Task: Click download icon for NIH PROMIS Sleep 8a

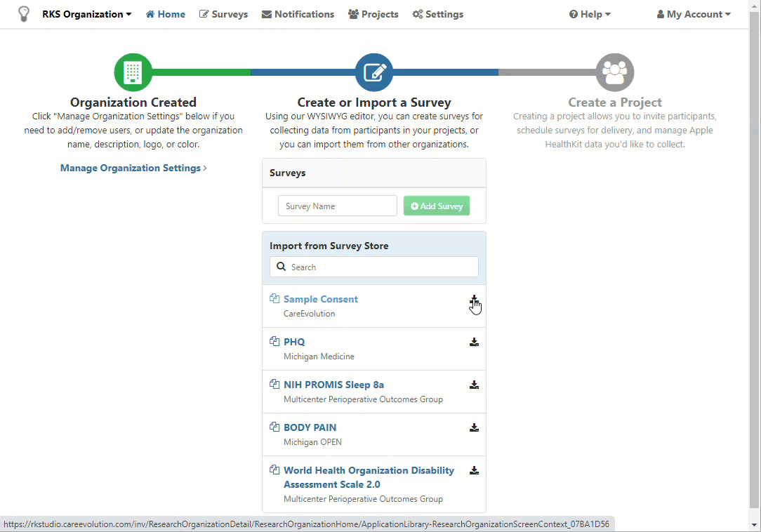Action: (474, 385)
